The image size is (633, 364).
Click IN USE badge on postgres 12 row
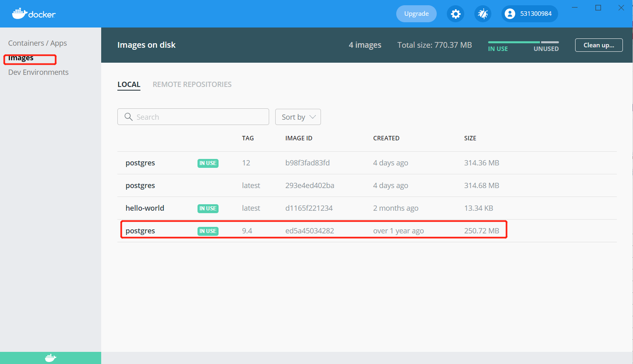point(208,163)
